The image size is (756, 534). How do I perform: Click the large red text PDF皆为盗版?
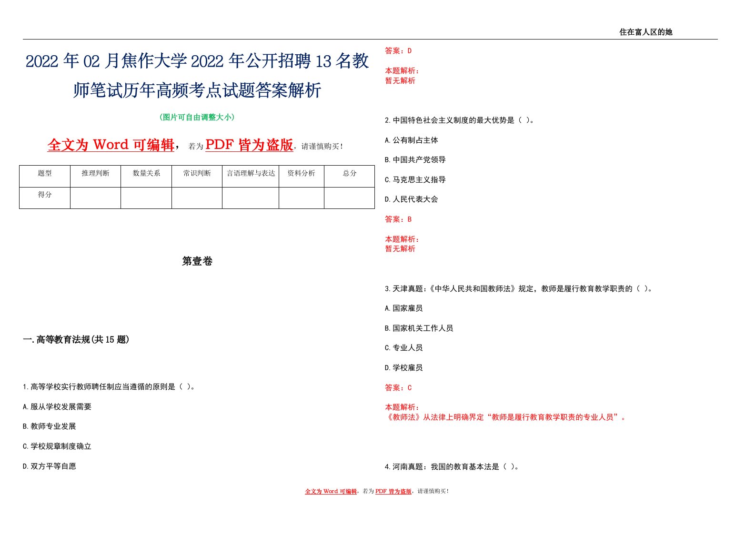coord(249,145)
